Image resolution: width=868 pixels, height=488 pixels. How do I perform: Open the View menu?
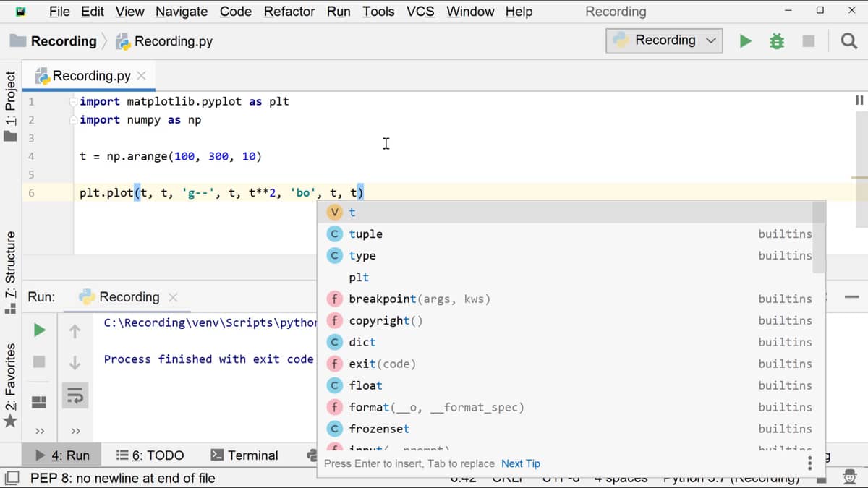click(x=129, y=12)
